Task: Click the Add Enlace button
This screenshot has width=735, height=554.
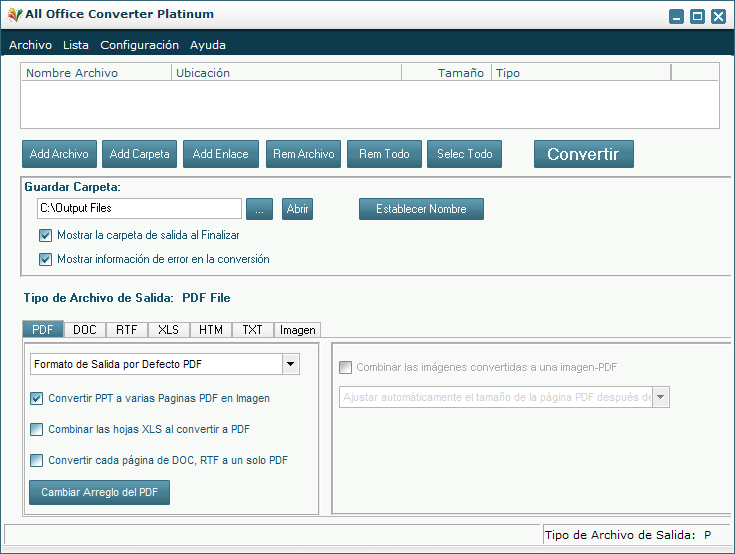Action: 220,154
